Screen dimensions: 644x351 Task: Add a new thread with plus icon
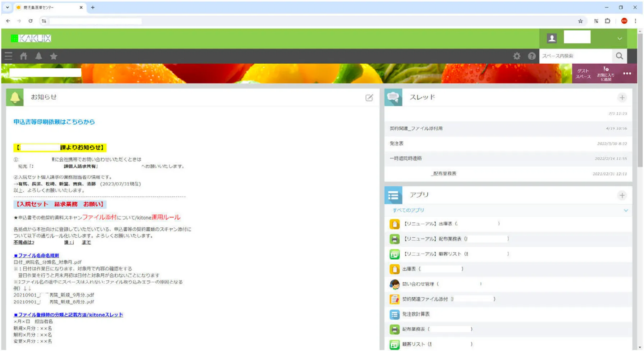click(622, 97)
